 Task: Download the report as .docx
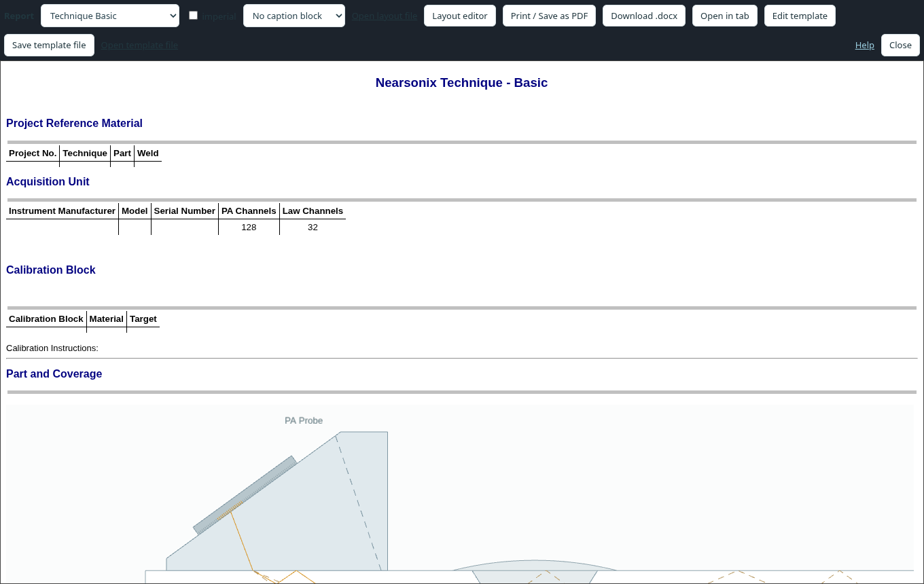[x=644, y=16]
